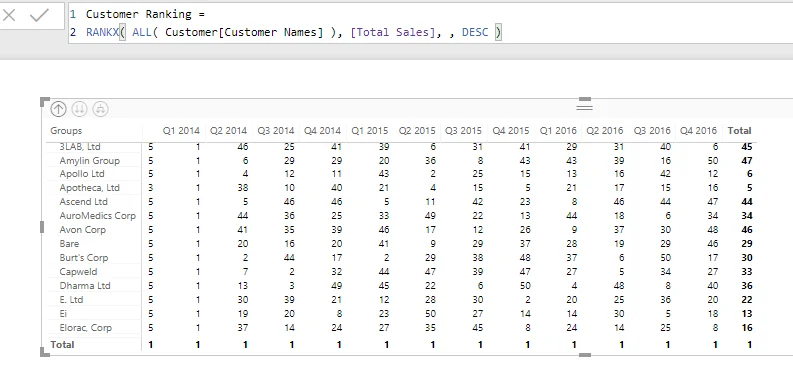This screenshot has height=373, width=793.
Task: Select the Q2 2015 column header
Action: [417, 131]
